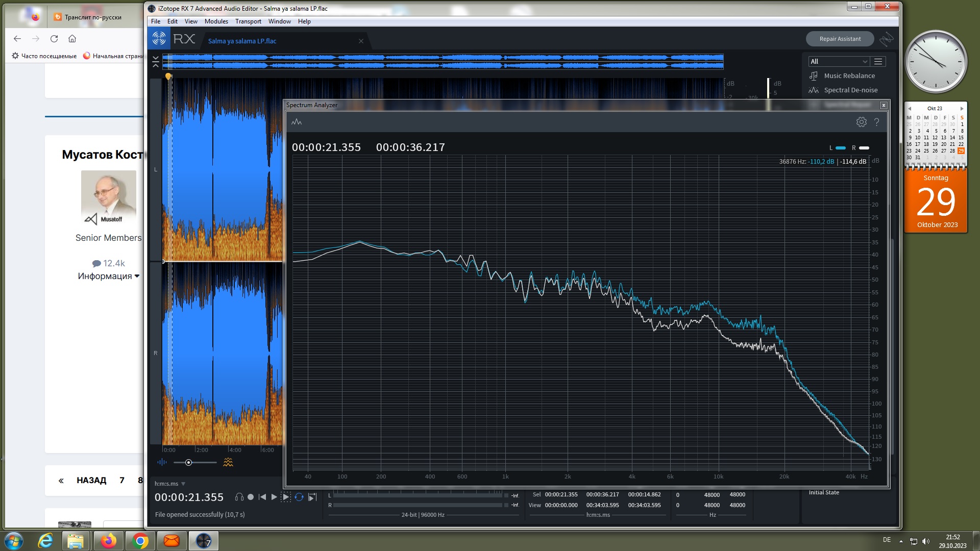Open Spectrum Analyzer settings gear
Image resolution: width=980 pixels, height=551 pixels.
point(861,122)
